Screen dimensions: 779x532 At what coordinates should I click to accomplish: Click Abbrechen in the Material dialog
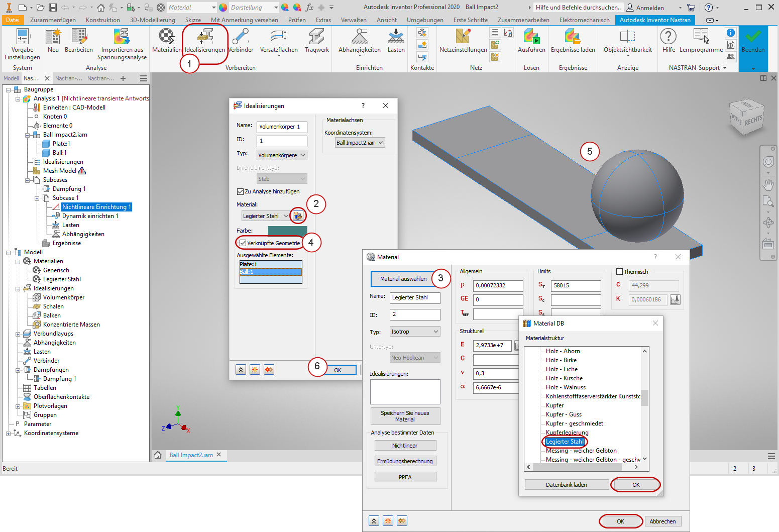662,521
